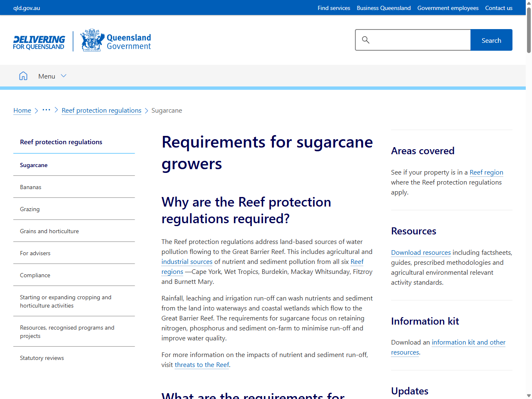Image resolution: width=532 pixels, height=399 pixels.
Task: Collapse the breadcrumb via Reef protection regulations link
Action: pyautogui.click(x=101, y=110)
